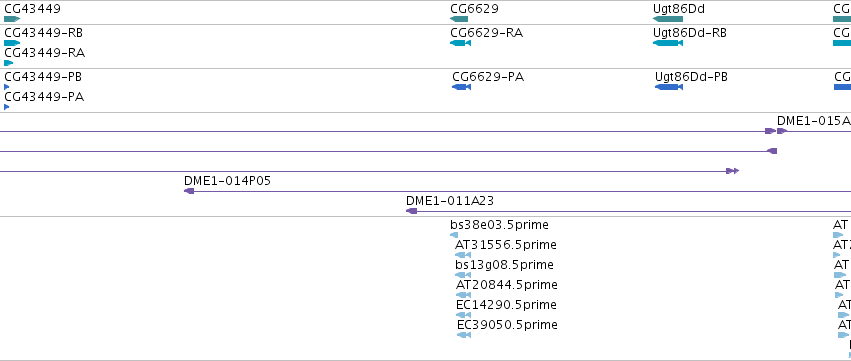Select EST label bs13g08.5prime
The image size is (851, 361).
pos(504,265)
